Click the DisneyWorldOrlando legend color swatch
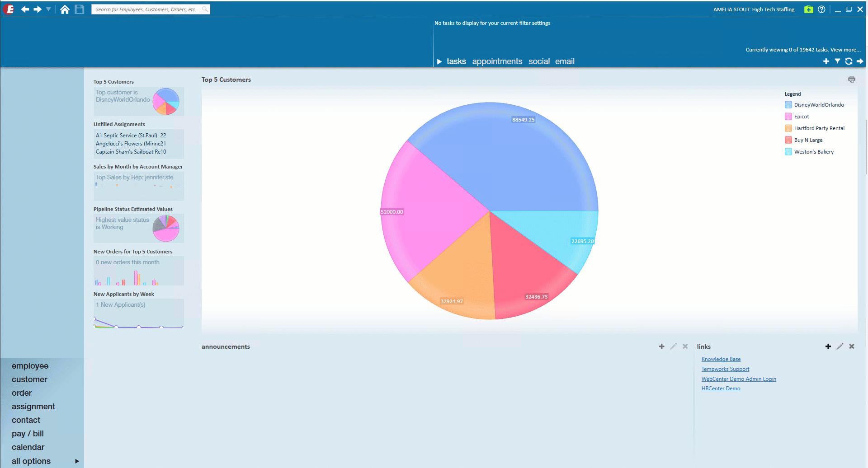The width and height of the screenshot is (868, 468). [x=788, y=105]
